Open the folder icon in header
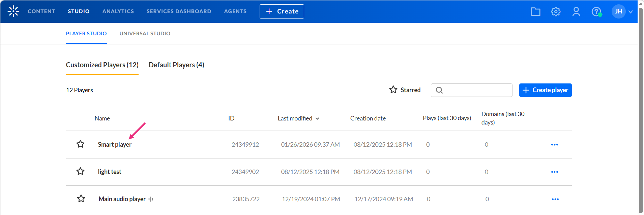 coord(535,12)
